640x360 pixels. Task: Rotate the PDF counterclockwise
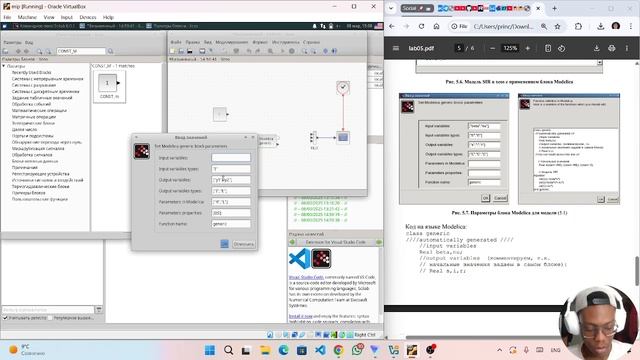click(562, 48)
